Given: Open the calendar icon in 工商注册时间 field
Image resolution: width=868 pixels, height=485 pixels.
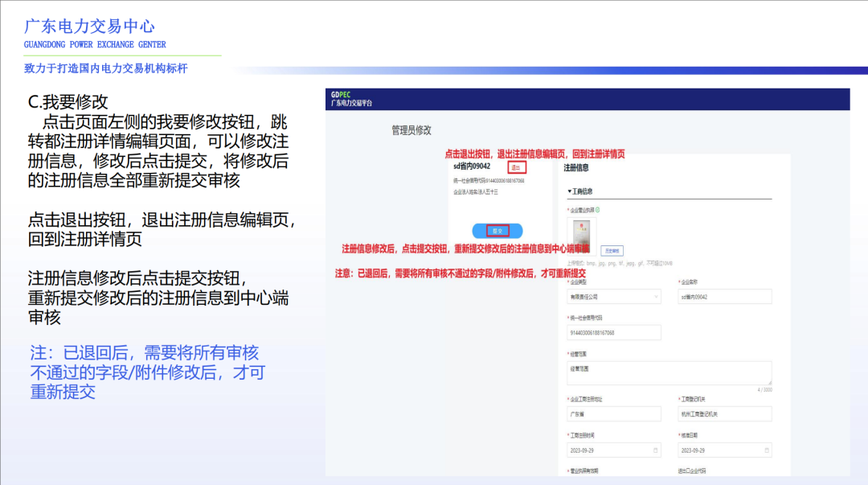Looking at the screenshot, I should click(x=655, y=450).
